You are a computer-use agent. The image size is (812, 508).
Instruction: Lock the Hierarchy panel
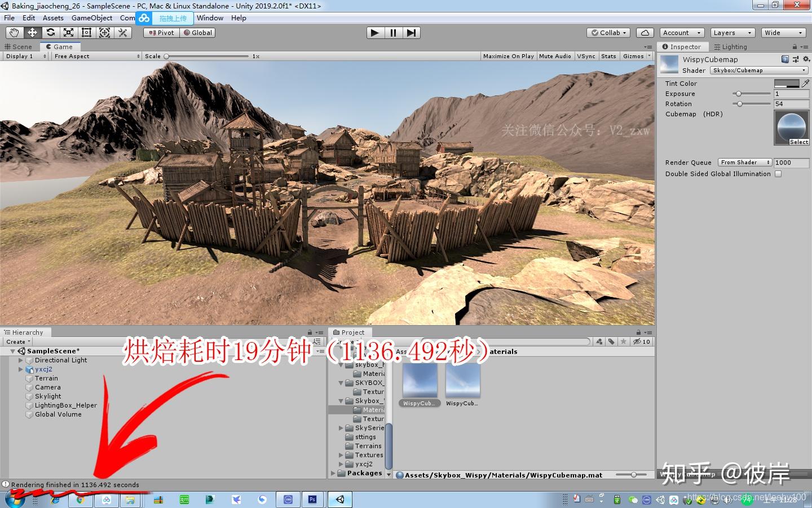[310, 332]
